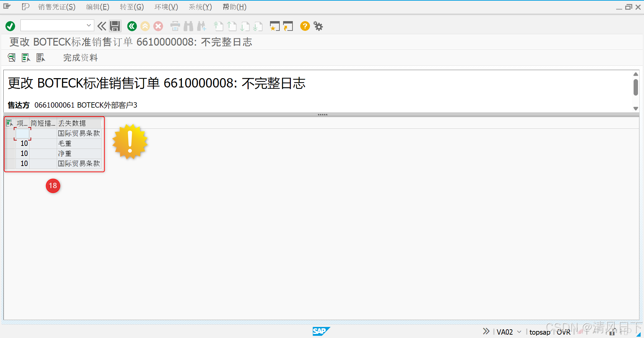The width and height of the screenshot is (644, 338).
Task: Select the 毛重 missing data cell
Action: 79,143
